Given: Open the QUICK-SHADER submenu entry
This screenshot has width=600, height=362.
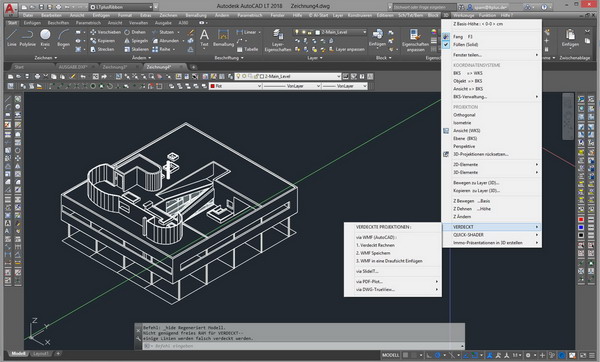Looking at the screenshot, I should click(x=491, y=235).
